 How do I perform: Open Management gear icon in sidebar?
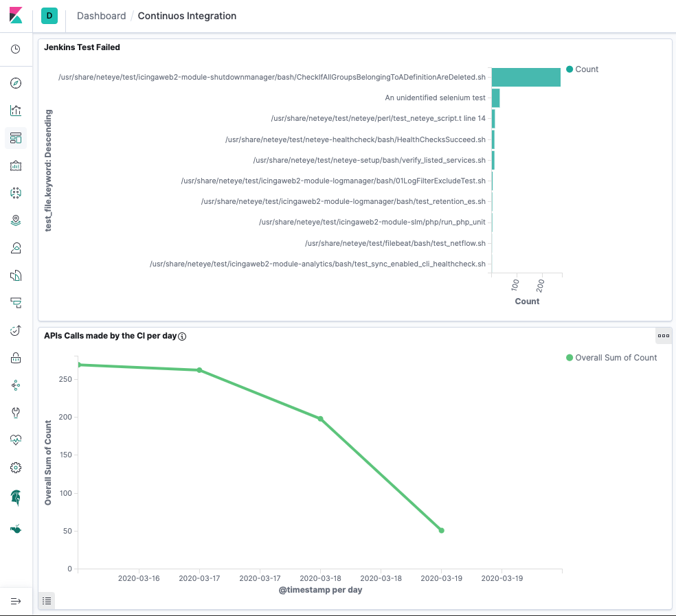(16, 468)
